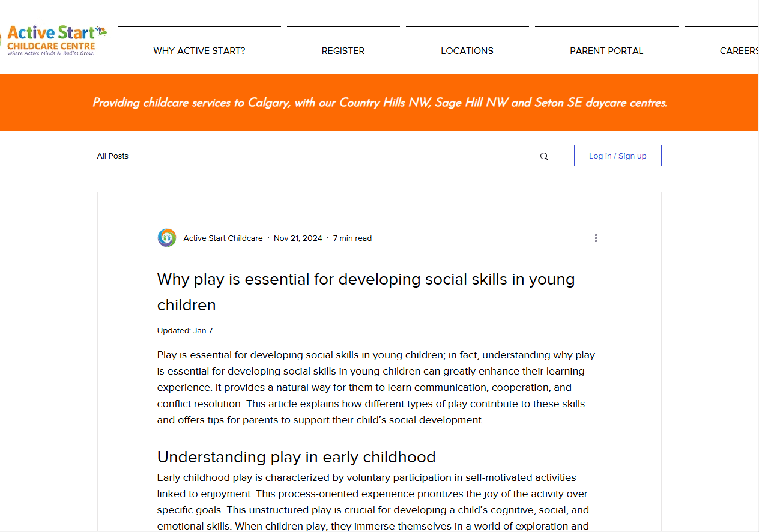Screen dimensions: 759x532
Task: Navigate to All Posts
Action: click(112, 156)
